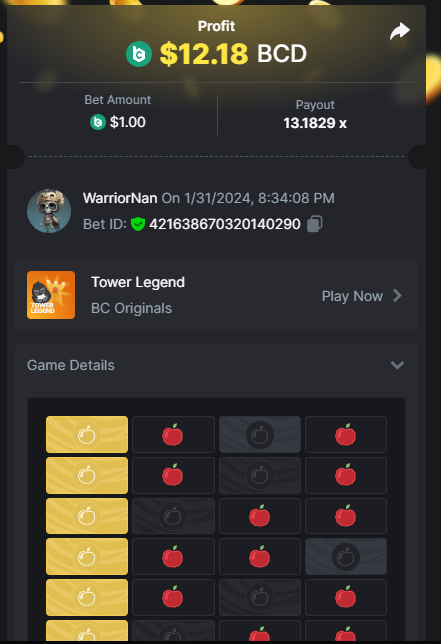
Task: Select the gray apple tile in the top row
Action: pos(260,435)
